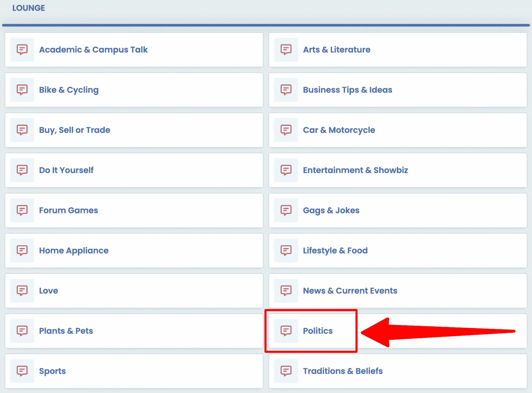This screenshot has width=532, height=393.
Task: Open the Gags & Jokes forum
Action: [x=331, y=211]
